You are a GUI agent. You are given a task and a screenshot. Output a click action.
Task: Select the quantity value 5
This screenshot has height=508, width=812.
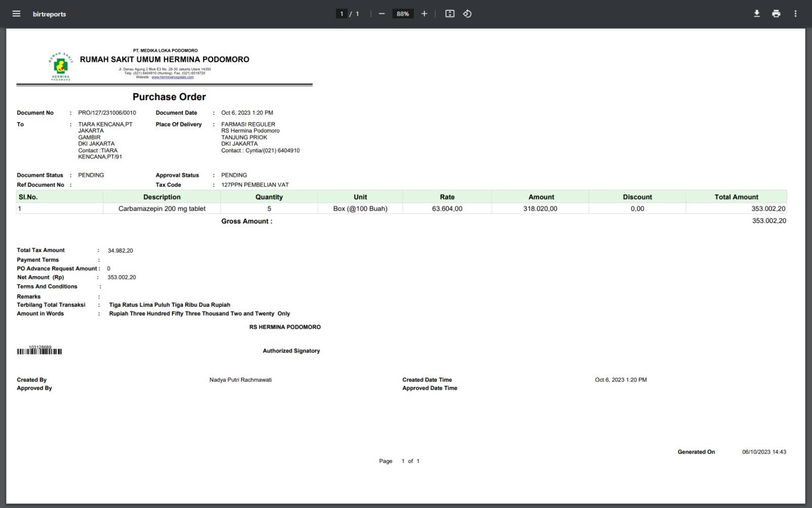[269, 209]
